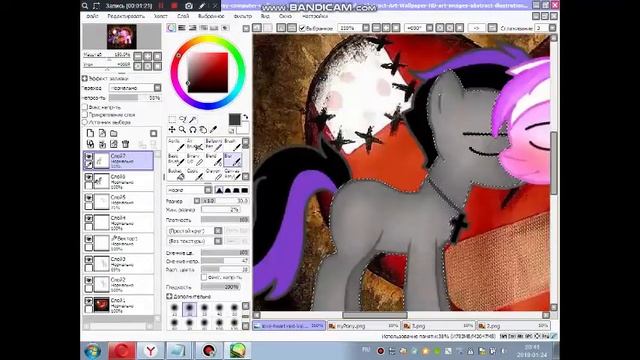Select the Bucket fill tool
Image resolution: width=640 pixels, height=360 pixels.
(x=176, y=174)
